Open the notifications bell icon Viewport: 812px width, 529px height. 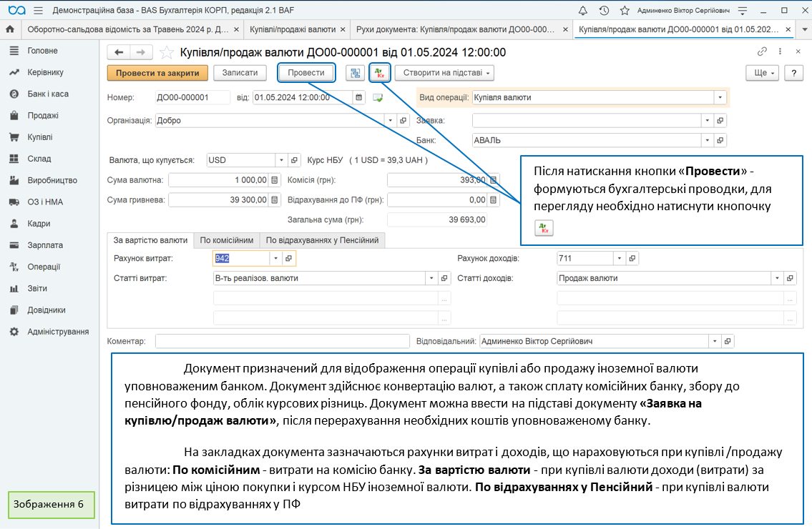(583, 11)
